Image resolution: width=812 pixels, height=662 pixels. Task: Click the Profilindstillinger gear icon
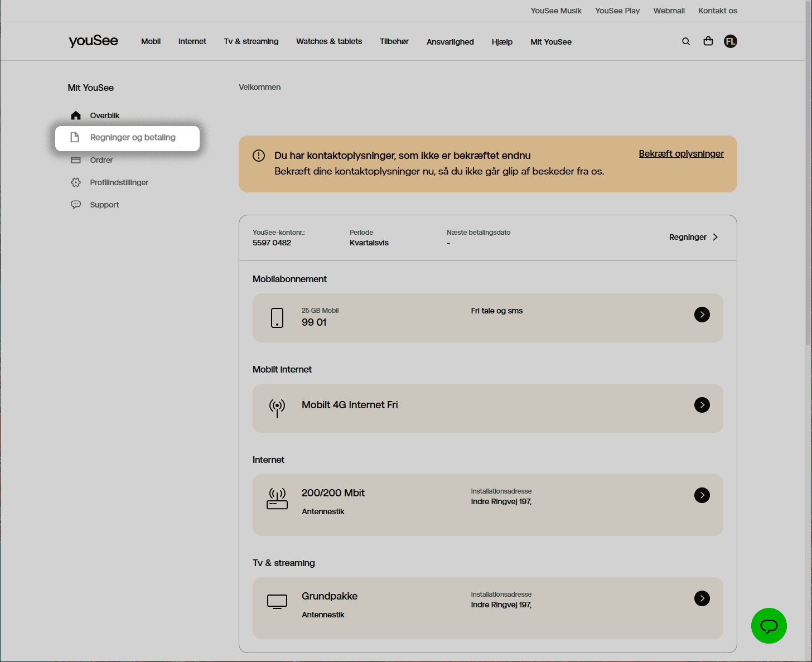tap(76, 182)
